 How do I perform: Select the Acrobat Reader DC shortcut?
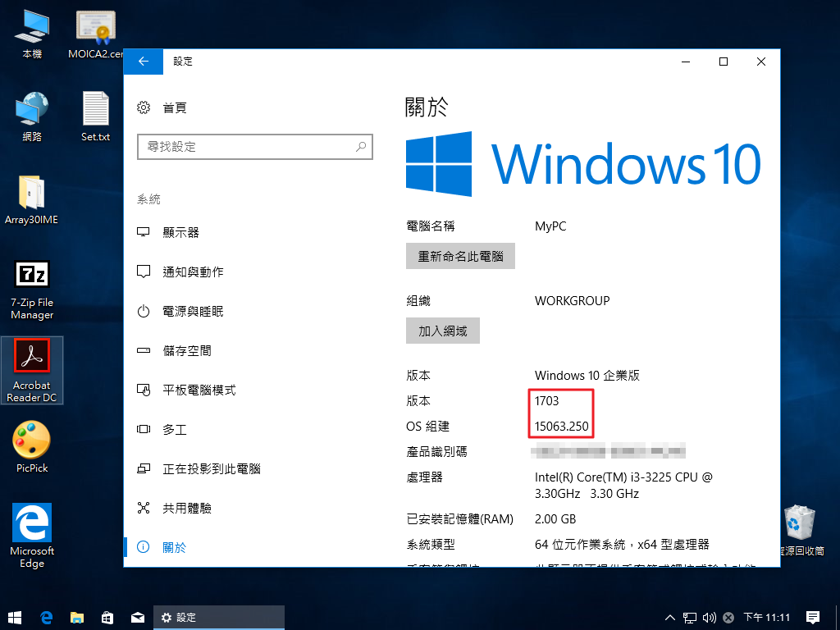[32, 370]
